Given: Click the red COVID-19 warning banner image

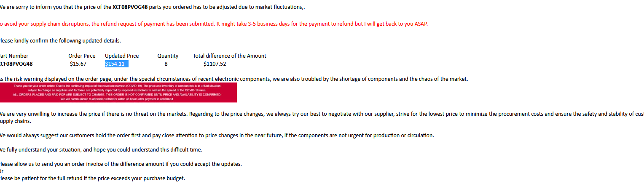Looking at the screenshot, I should pos(118,93).
